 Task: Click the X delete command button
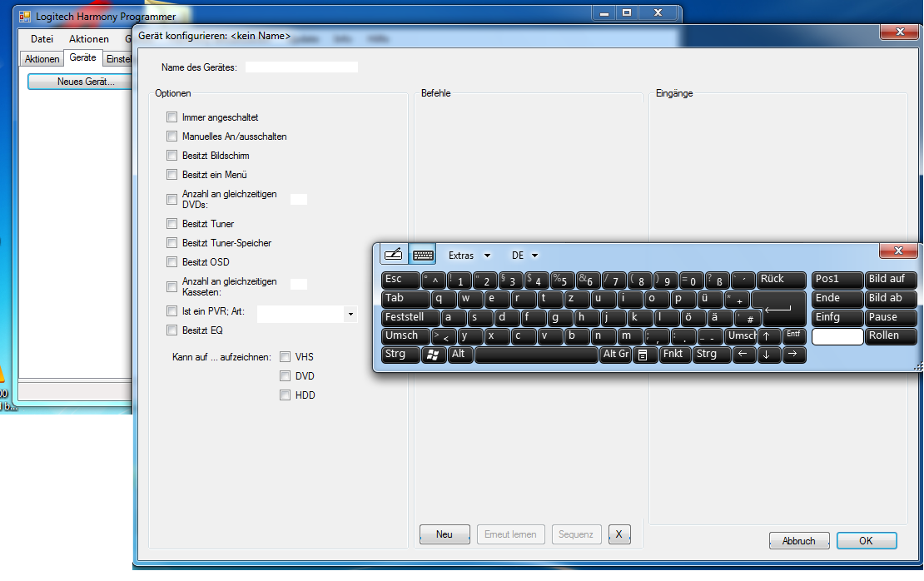(618, 534)
